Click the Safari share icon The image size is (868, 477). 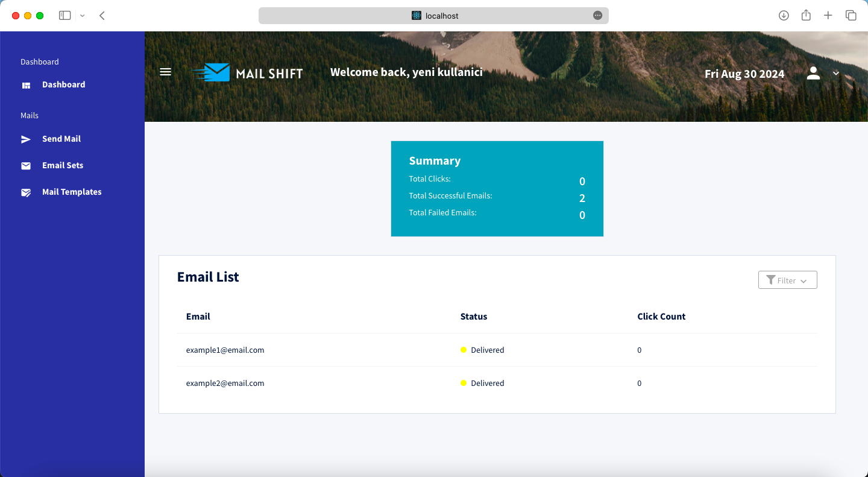coord(806,15)
